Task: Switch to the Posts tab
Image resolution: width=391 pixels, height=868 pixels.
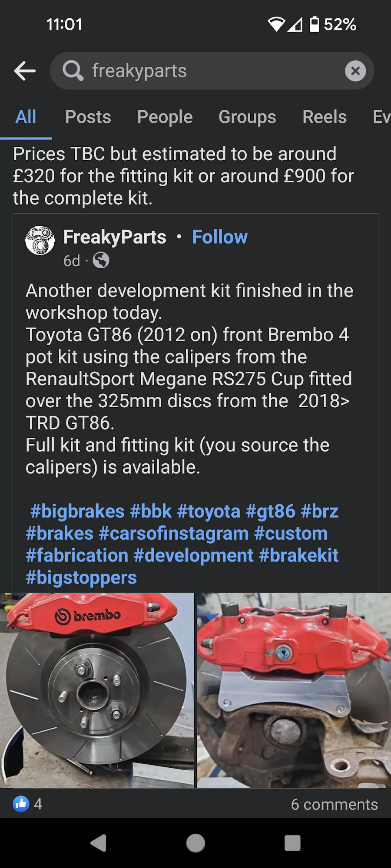Action: [x=88, y=117]
